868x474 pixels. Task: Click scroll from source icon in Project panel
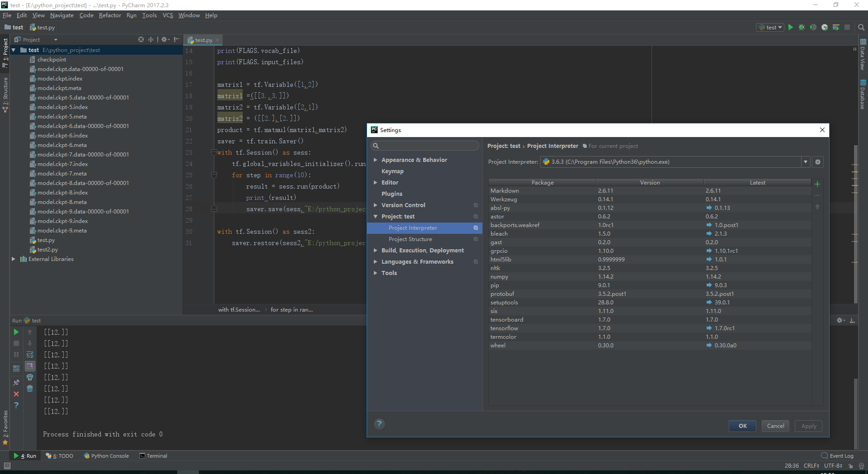click(x=141, y=39)
